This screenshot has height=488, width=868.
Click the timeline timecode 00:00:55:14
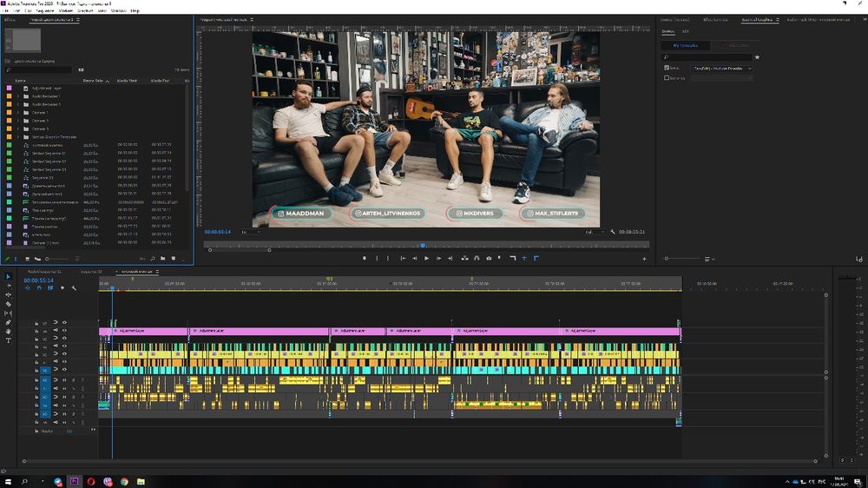(39, 280)
